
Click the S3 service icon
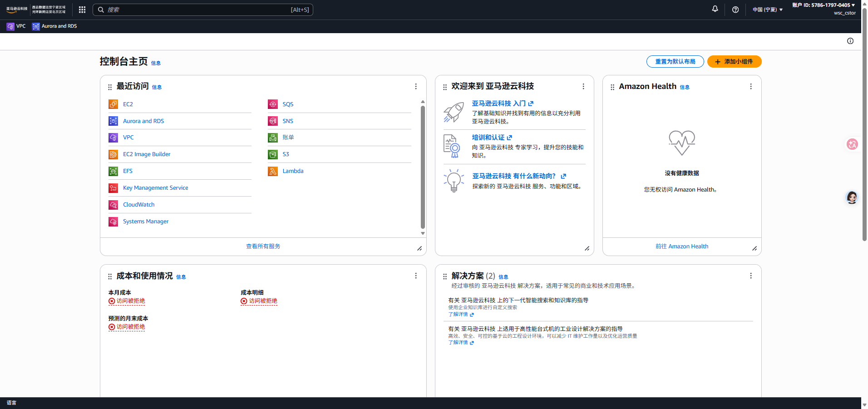click(x=273, y=154)
